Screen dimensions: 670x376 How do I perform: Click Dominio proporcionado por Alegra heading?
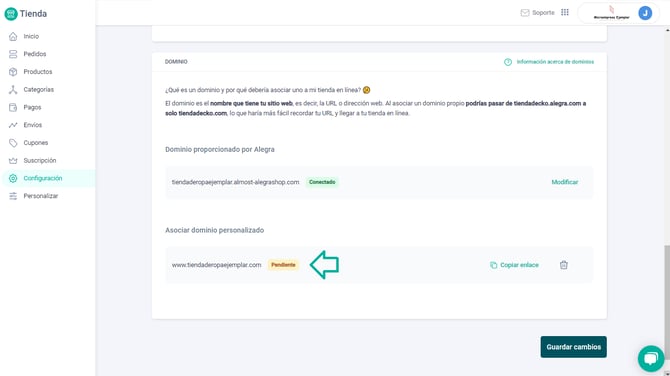[220, 150]
